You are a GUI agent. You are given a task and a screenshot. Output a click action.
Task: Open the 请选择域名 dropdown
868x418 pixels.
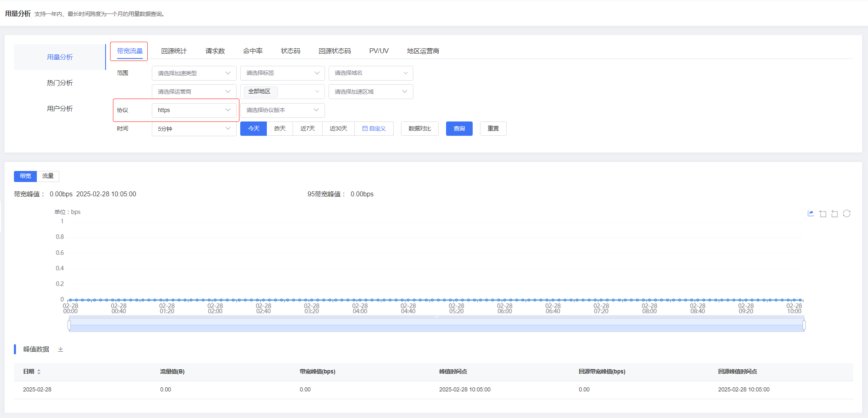(x=371, y=73)
